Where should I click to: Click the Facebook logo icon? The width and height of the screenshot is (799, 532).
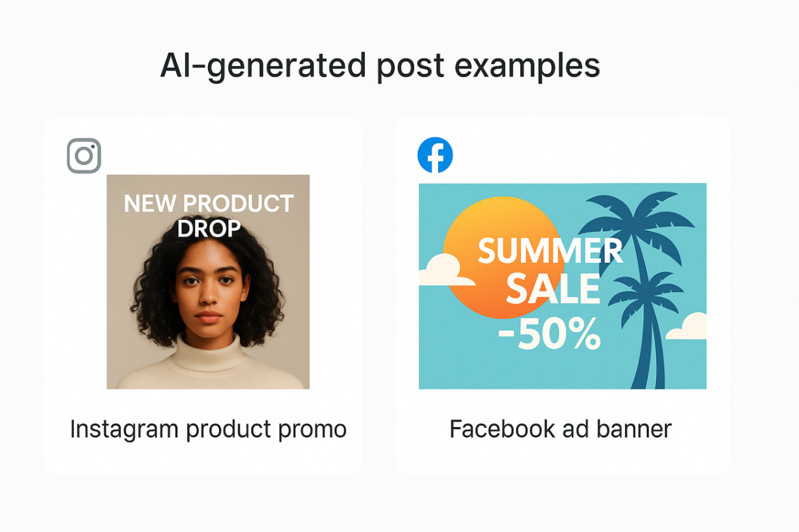pos(435,155)
